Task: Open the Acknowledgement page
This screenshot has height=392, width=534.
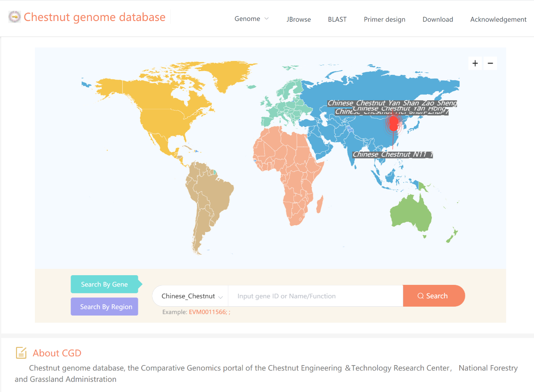Action: click(498, 19)
